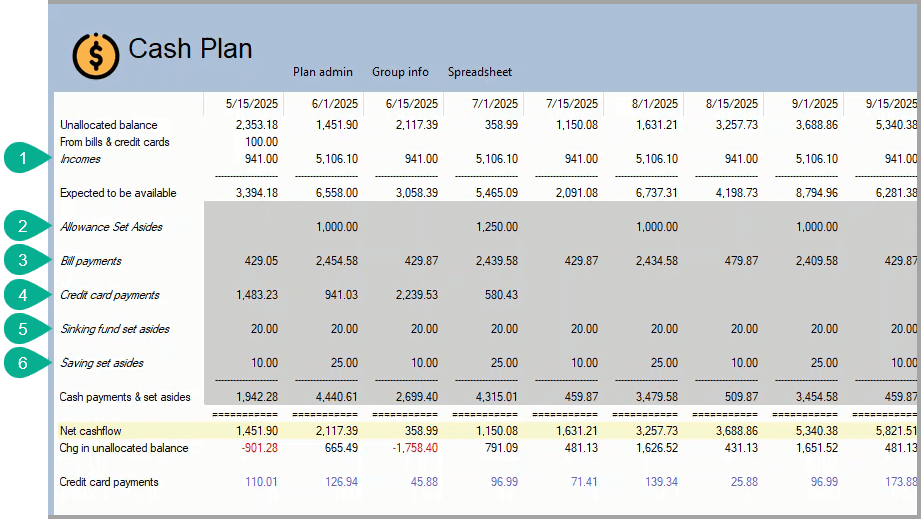
Task: Select the 8/15/2025 column header
Action: click(731, 104)
